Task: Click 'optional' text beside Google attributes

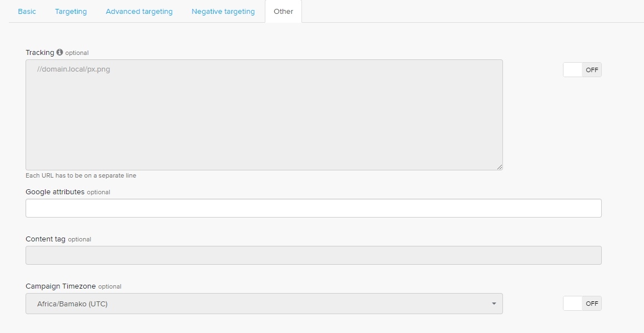Action: pyautogui.click(x=99, y=193)
